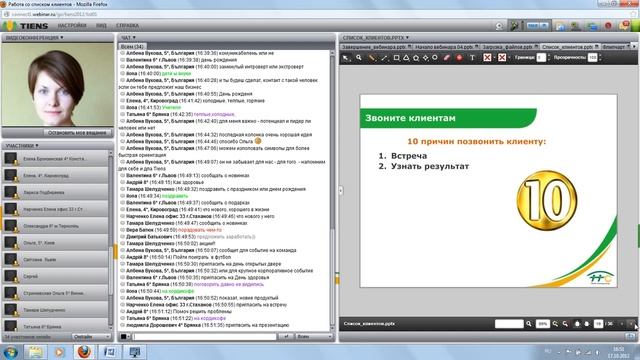Click the chat send arrow button

coord(286,337)
